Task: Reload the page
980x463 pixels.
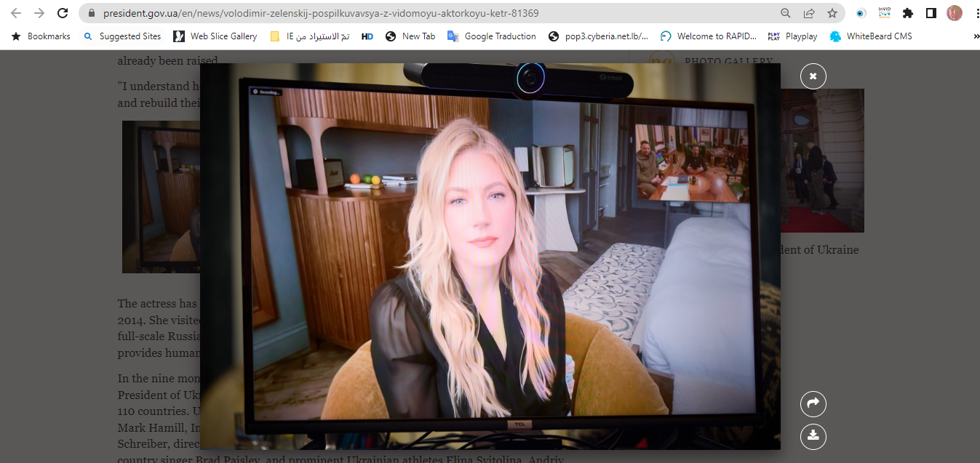Action: tap(63, 13)
